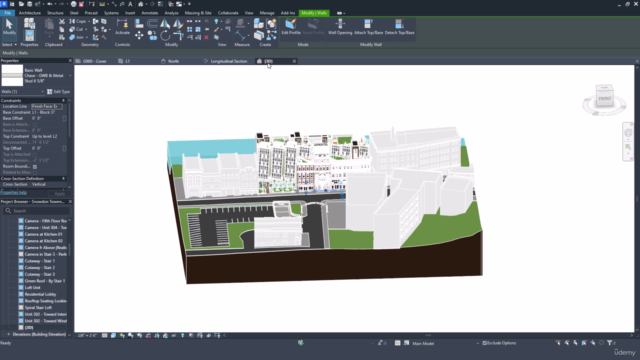This screenshot has width=640, height=360.
Task: Toggle Room Bounding checkbox
Action: (x=35, y=167)
